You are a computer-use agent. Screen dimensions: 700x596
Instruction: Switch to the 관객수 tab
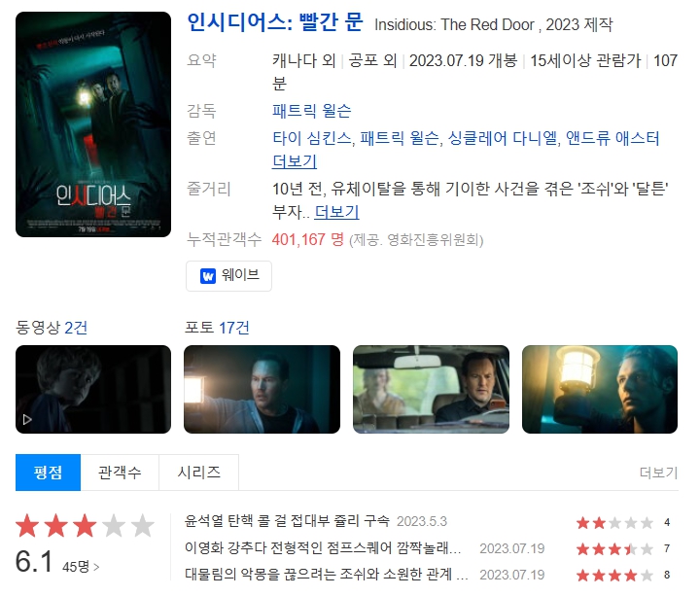pos(120,473)
